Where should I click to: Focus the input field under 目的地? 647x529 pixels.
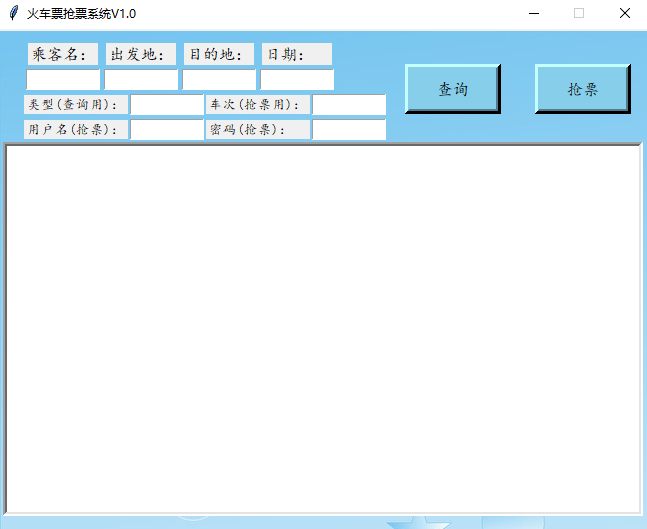point(219,80)
